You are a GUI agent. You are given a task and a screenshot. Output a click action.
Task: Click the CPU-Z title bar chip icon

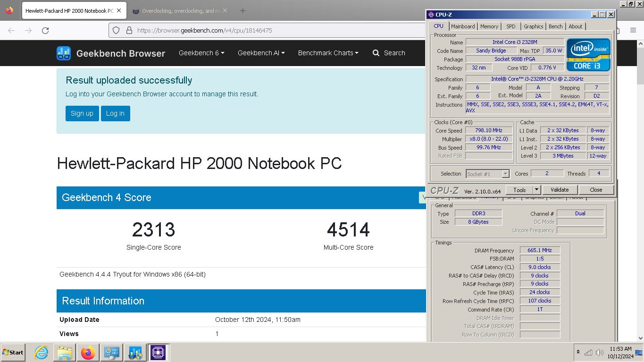431,15
